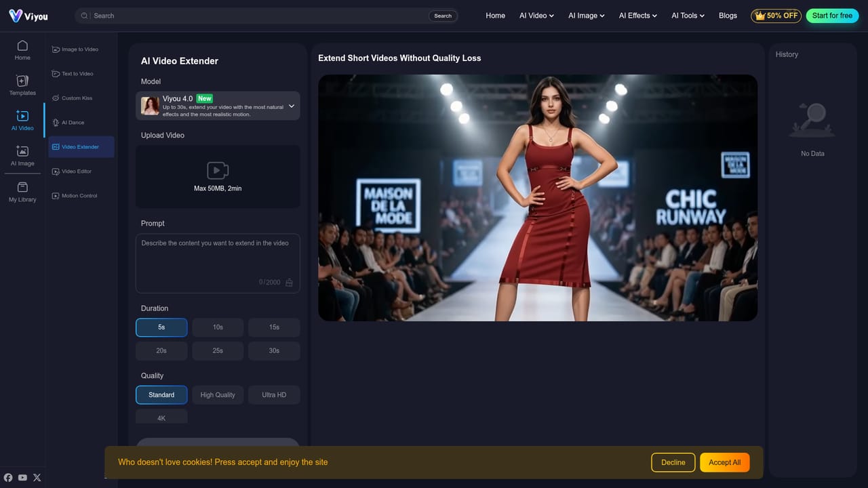
Task: Open the AI Tools top menu
Action: point(688,16)
